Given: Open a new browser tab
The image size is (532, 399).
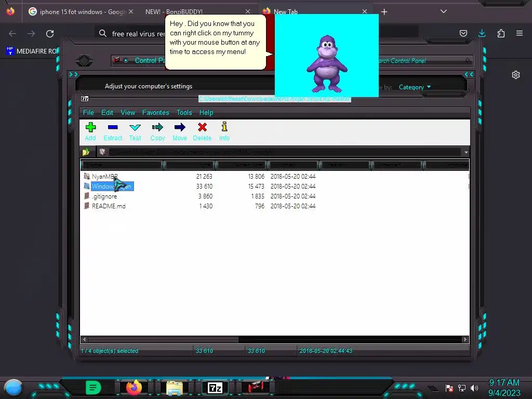Looking at the screenshot, I should click(384, 12).
